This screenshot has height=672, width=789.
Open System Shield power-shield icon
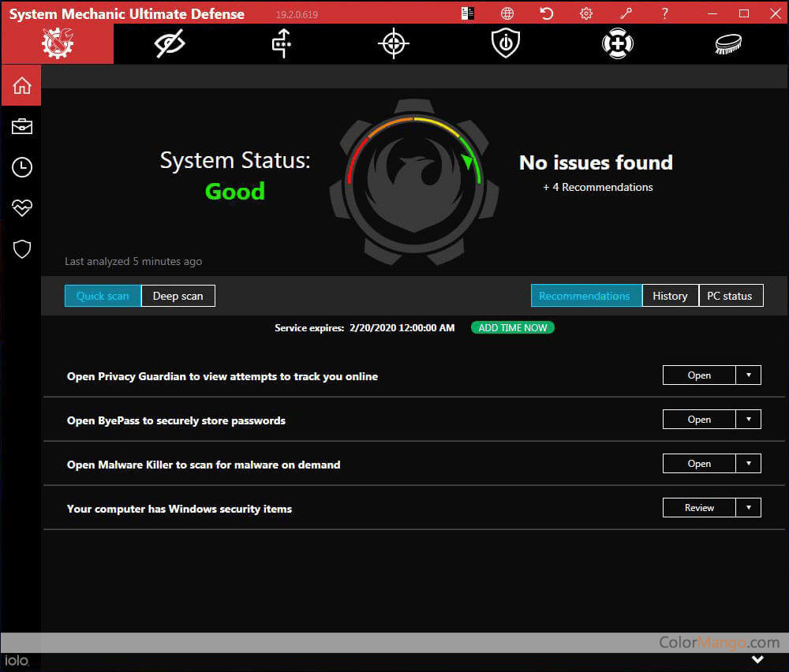click(x=506, y=43)
